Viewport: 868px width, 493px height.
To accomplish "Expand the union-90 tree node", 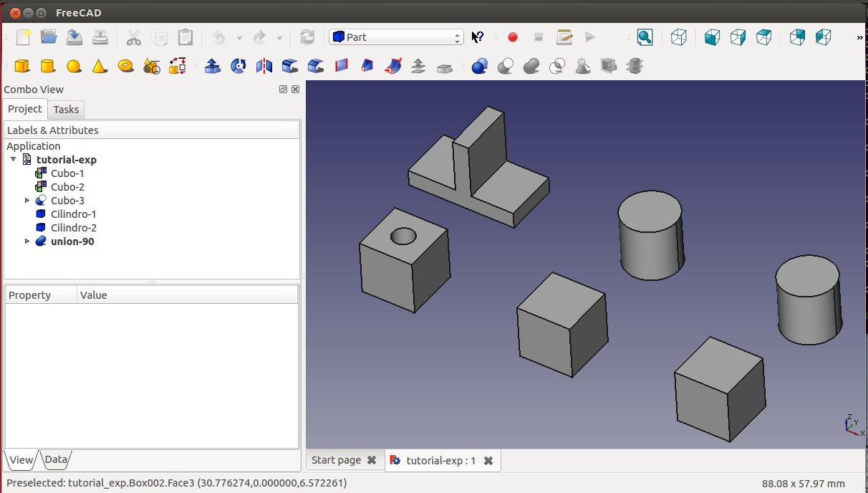I will tap(28, 241).
